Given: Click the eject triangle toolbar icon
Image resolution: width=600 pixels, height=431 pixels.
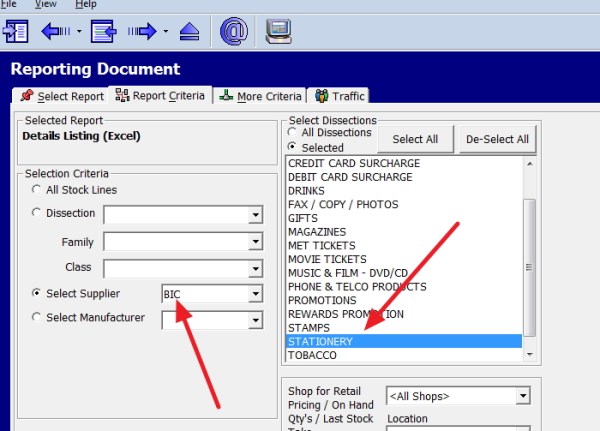Looking at the screenshot, I should point(189,31).
